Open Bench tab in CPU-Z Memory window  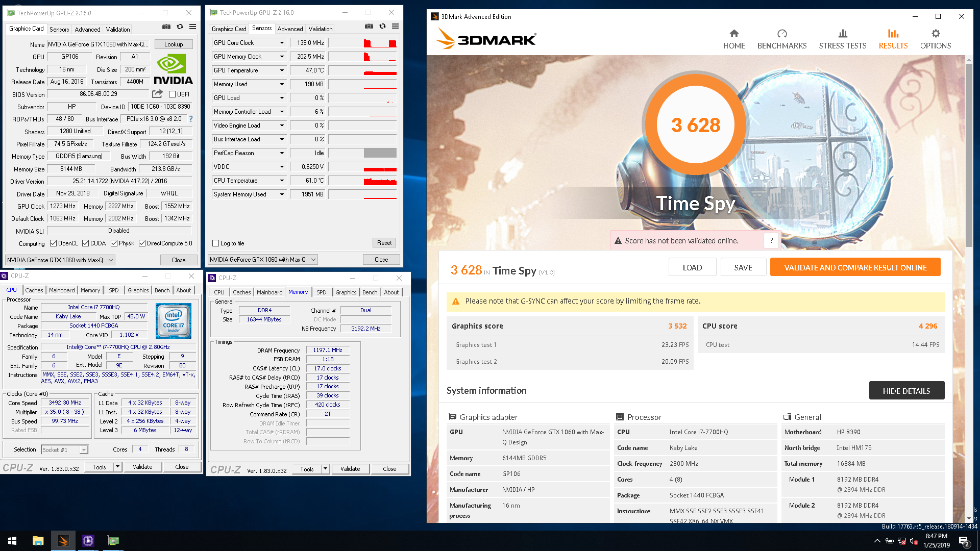click(x=370, y=292)
